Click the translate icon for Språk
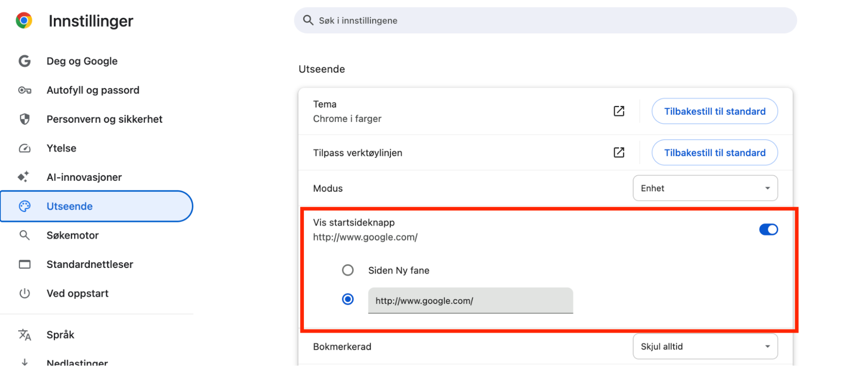Image resolution: width=868 pixels, height=366 pixels. pos(25,335)
